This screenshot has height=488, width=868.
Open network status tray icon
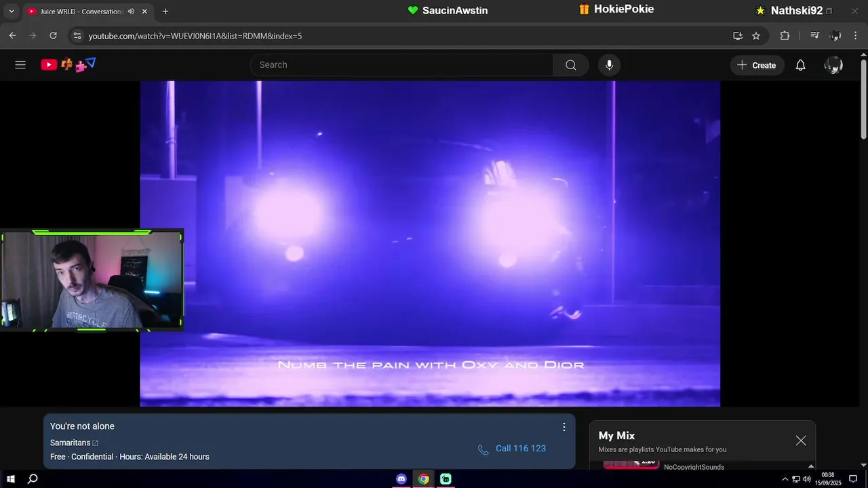[x=796, y=479]
